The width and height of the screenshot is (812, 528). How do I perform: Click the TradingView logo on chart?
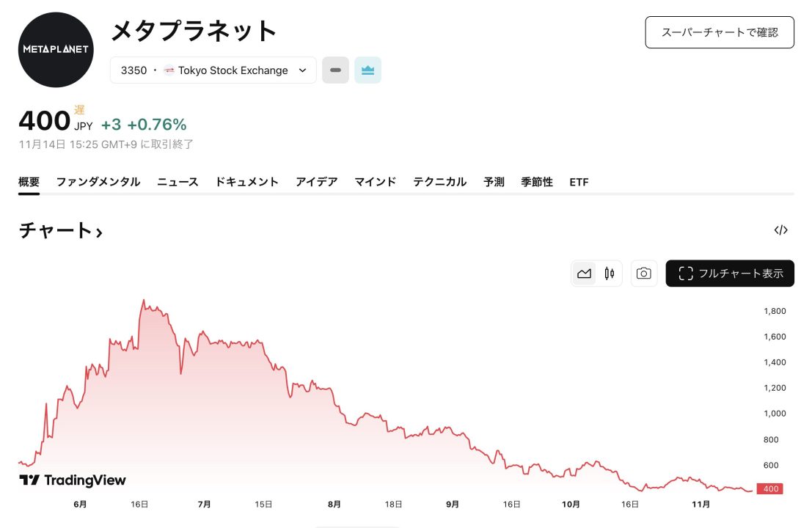point(73,480)
